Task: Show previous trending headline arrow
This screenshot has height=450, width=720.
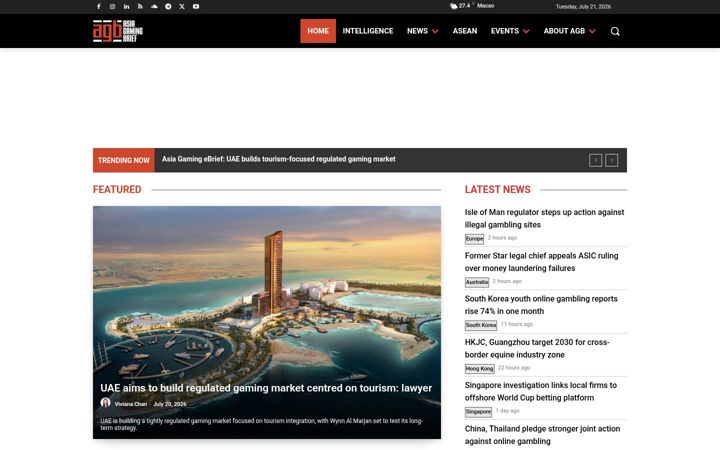Action: pyautogui.click(x=596, y=160)
